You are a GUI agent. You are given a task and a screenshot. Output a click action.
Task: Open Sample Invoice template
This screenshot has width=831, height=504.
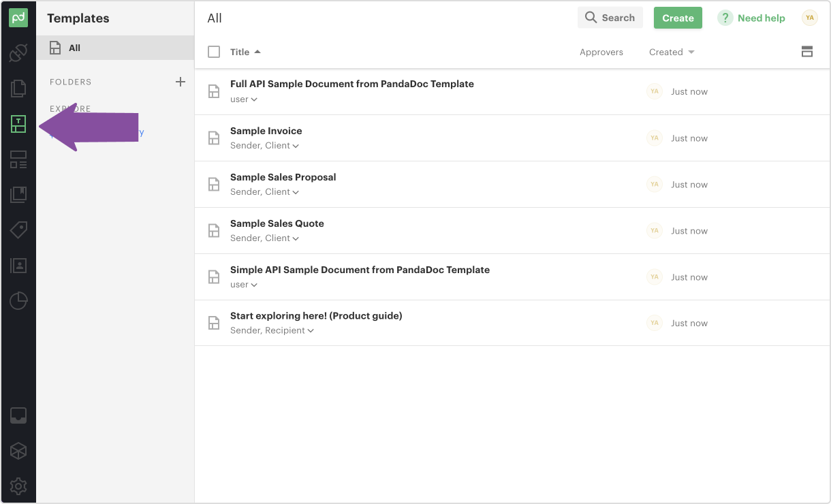(x=266, y=131)
